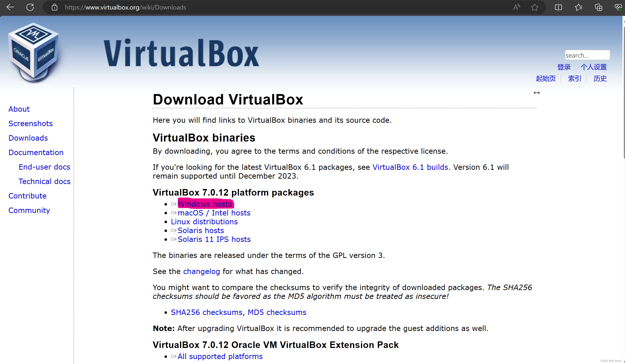The width and height of the screenshot is (625, 364).
Task: Expand the VirtualBox 6.1 builds link
Action: [409, 167]
